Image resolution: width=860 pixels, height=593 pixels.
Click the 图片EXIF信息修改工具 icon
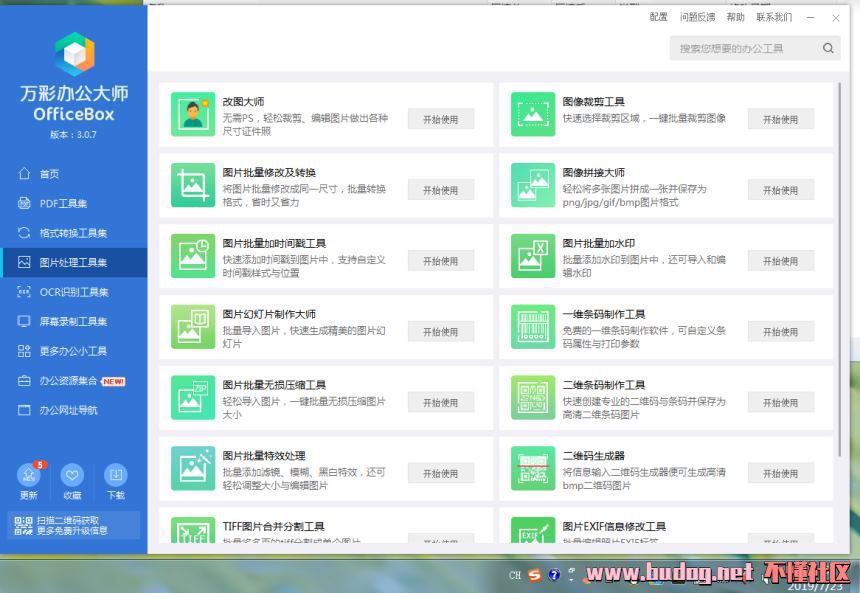point(533,530)
